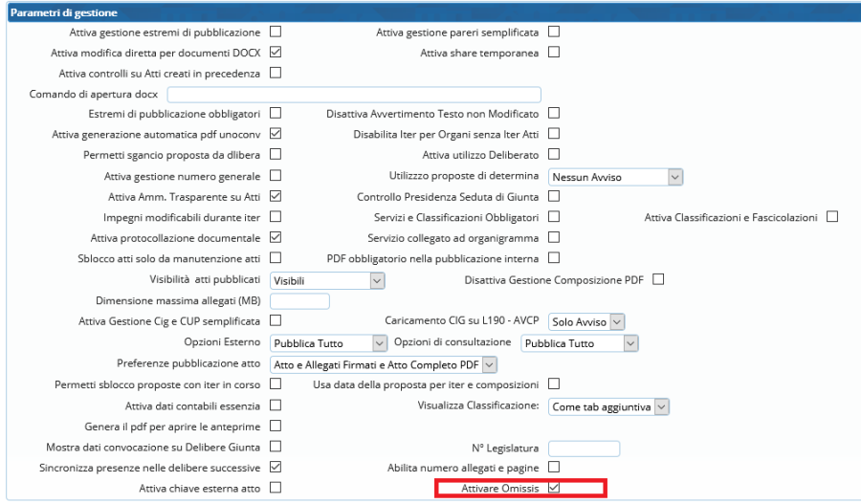This screenshot has height=504, width=861.
Task: Toggle "Attivare Omissis" checkbox
Action: click(553, 489)
